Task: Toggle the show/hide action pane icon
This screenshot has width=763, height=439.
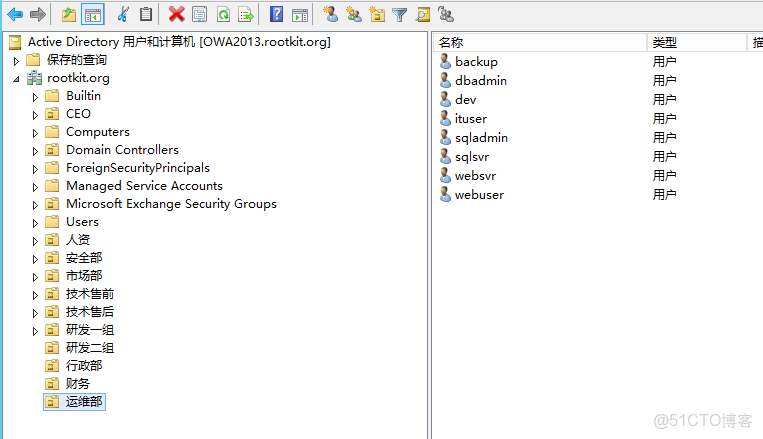Action: tap(300, 15)
